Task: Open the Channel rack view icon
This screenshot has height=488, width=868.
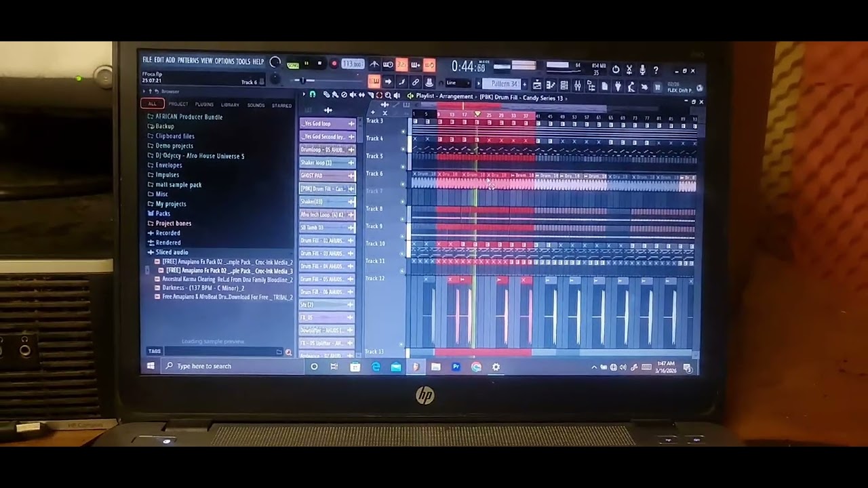Action: [564, 85]
